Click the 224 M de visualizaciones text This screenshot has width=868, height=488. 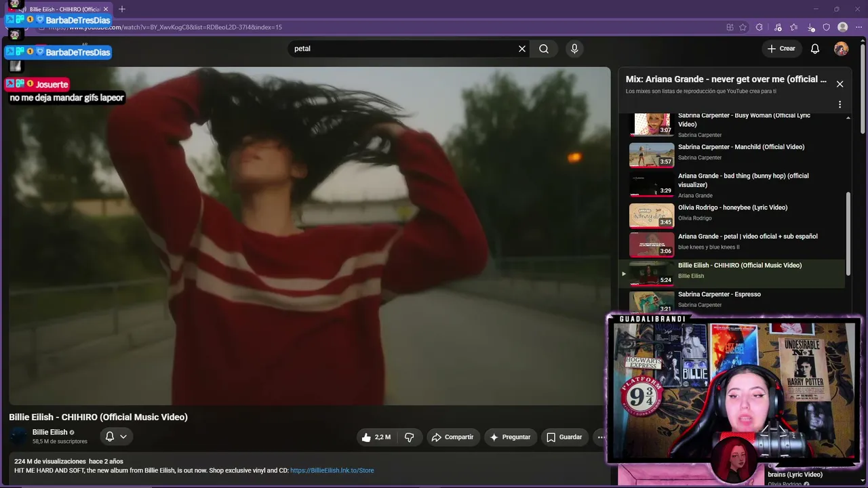50,462
